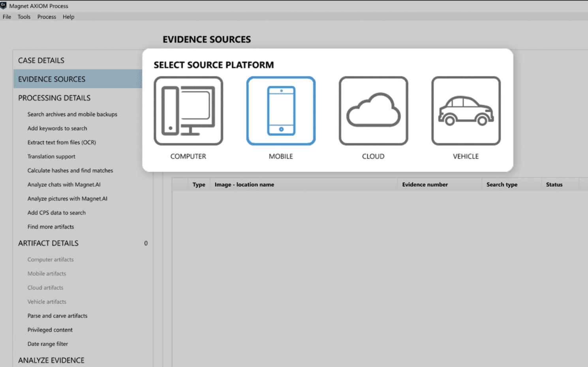Pick the Cloud source platform icon

point(373,111)
